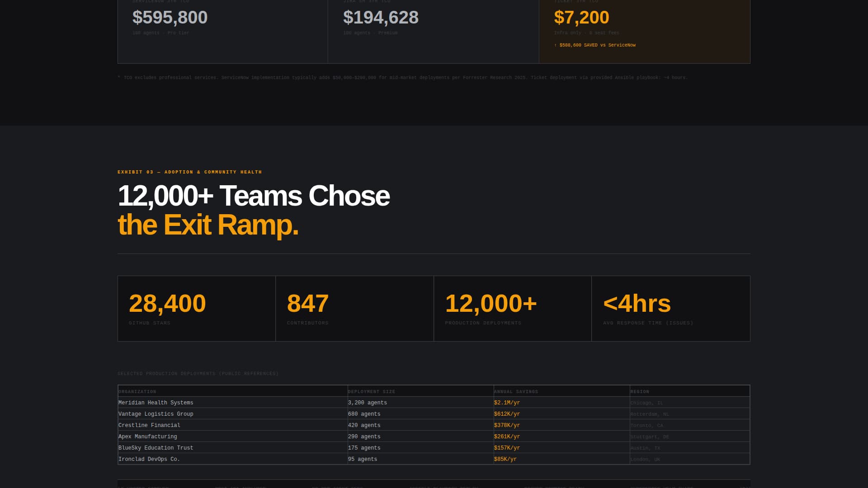
Task: Click the $2.1M/yr annual savings value
Action: [x=507, y=403]
